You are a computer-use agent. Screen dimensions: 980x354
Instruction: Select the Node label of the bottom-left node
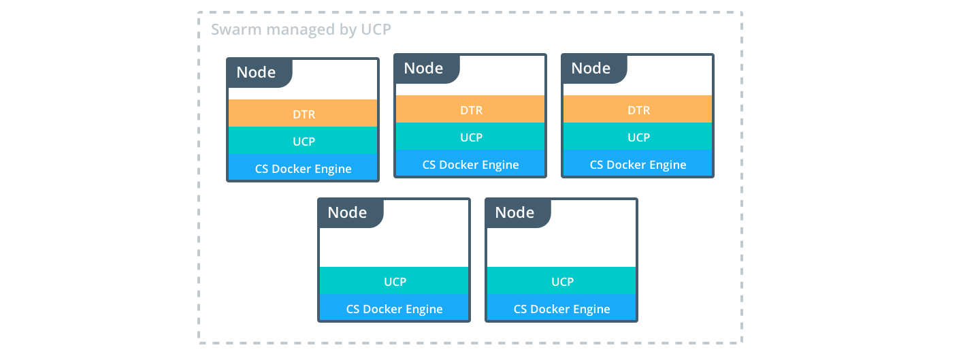click(x=348, y=212)
